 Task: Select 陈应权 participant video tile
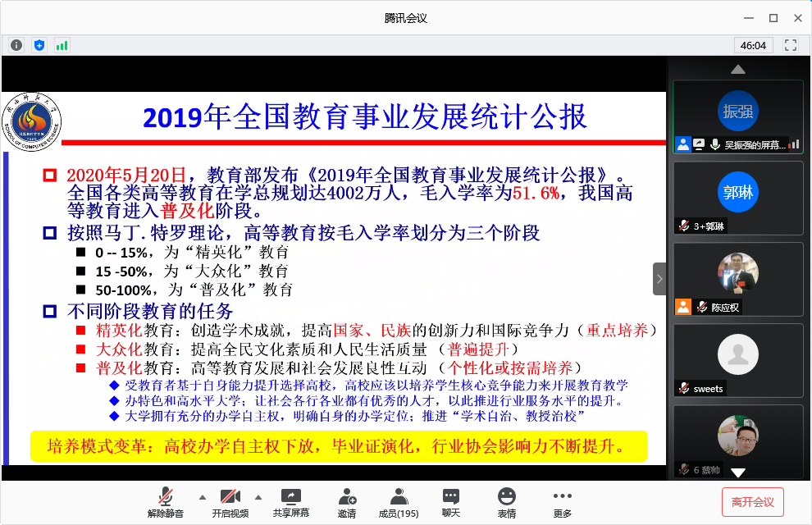pyautogui.click(x=737, y=278)
